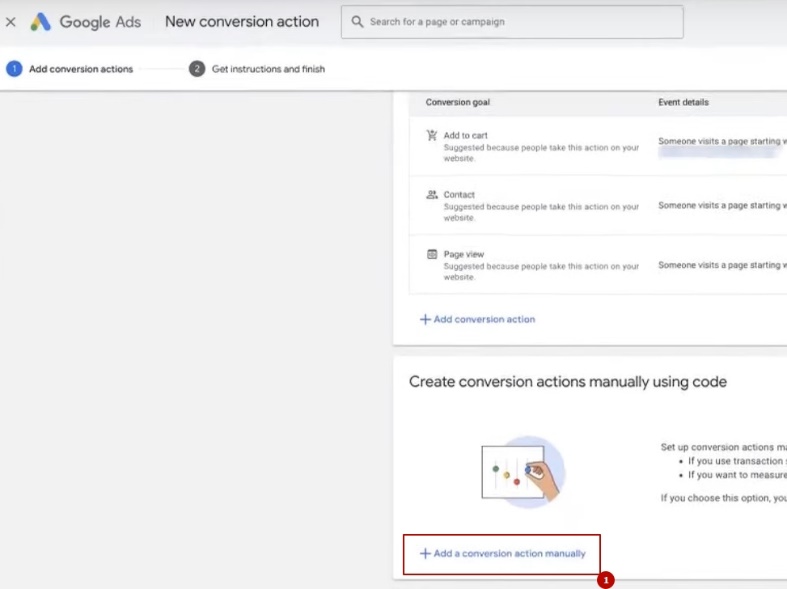Close the New conversion action page
Viewport: 787px width, 589px height.
(x=11, y=22)
